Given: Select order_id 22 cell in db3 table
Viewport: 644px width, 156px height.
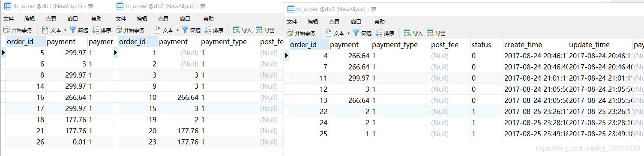Looking at the screenshot, I should [309, 111].
